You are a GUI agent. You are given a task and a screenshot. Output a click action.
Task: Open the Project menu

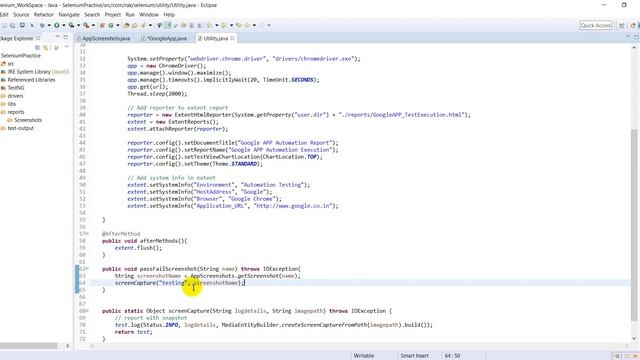[x=113, y=15]
